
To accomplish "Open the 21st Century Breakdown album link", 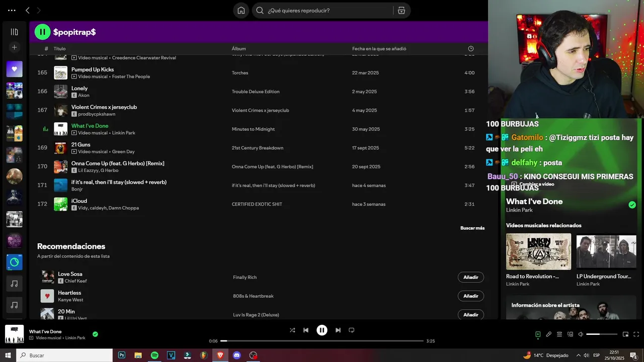I will (x=257, y=148).
